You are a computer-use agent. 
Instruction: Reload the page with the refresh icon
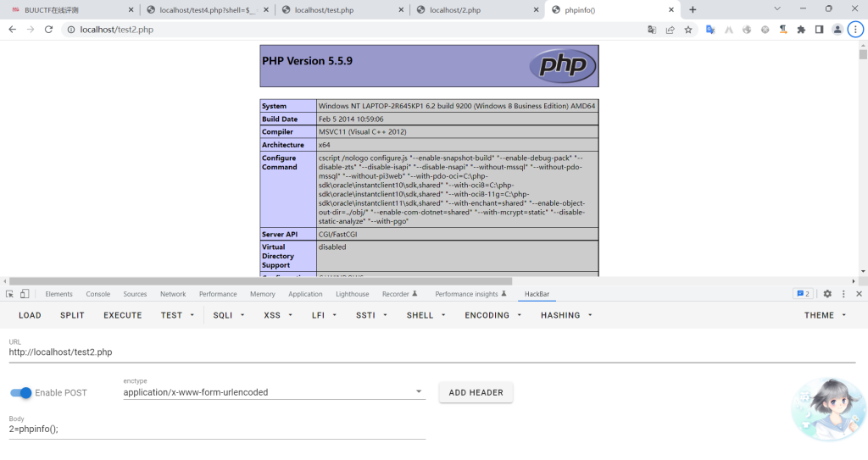pos(48,30)
